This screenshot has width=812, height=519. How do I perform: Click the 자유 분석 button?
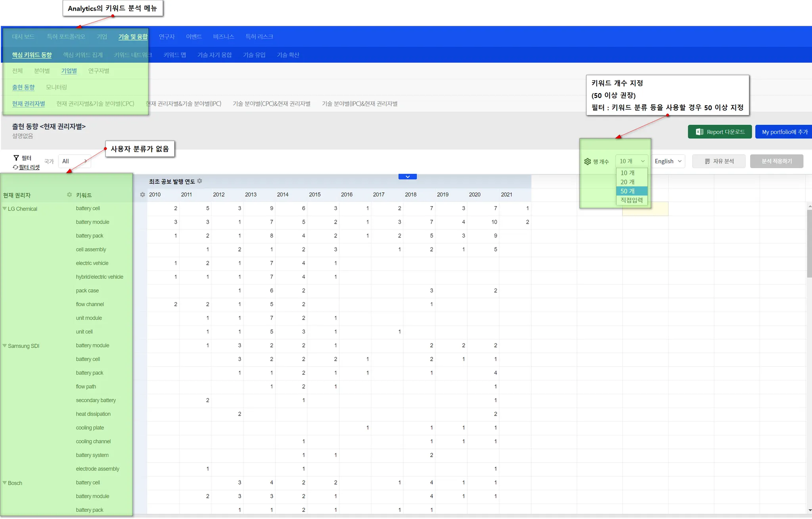click(719, 161)
